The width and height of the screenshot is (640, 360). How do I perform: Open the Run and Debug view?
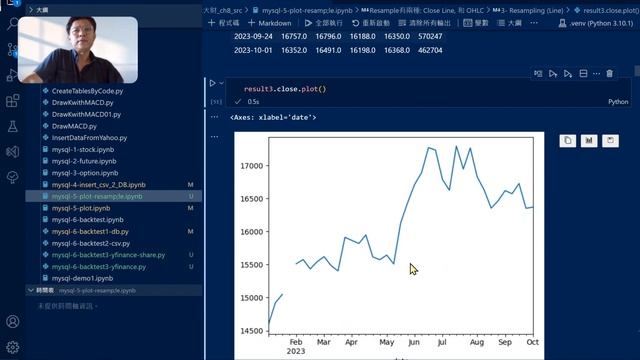(x=12, y=76)
